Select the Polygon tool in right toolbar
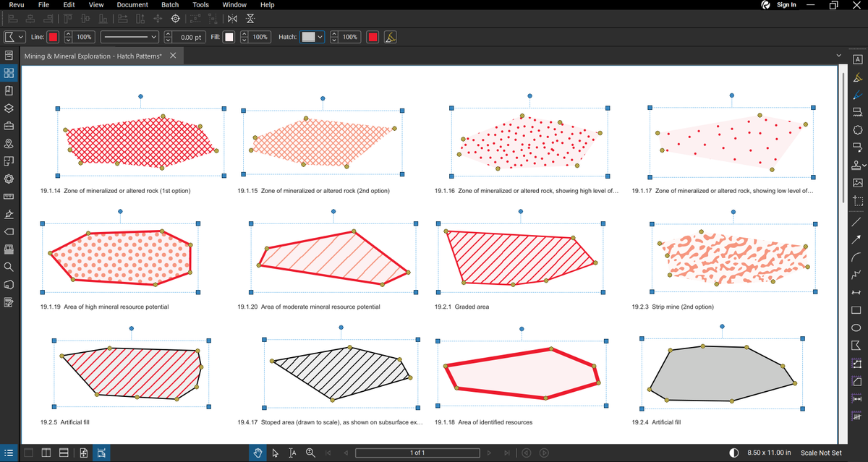Image resolution: width=868 pixels, height=462 pixels. (857, 346)
